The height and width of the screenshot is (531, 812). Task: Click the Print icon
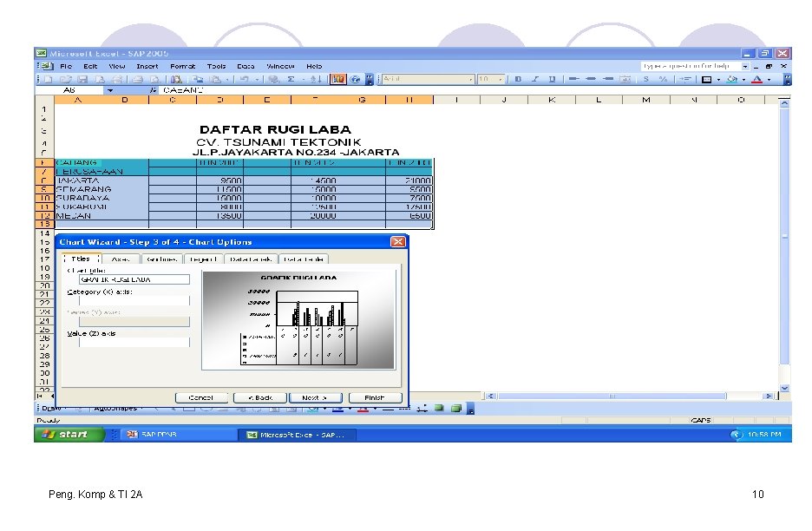pyautogui.click(x=137, y=79)
